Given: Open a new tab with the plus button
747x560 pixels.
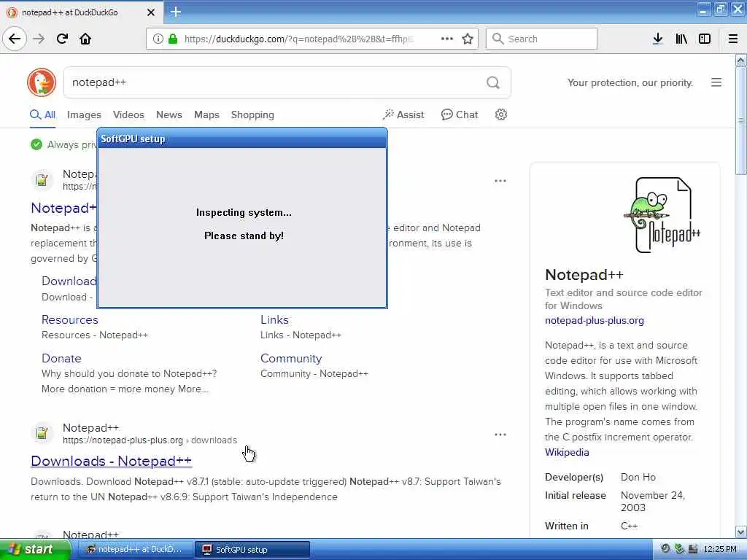Looking at the screenshot, I should click(x=176, y=12).
